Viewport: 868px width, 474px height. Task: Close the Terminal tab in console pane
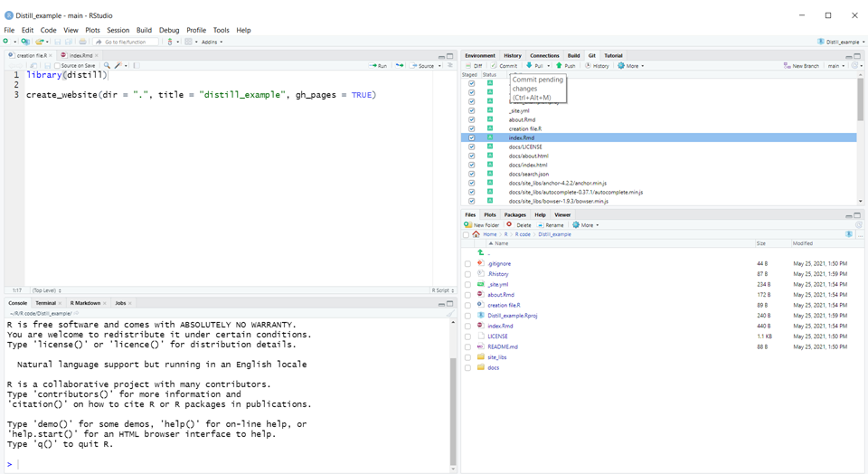tap(60, 303)
